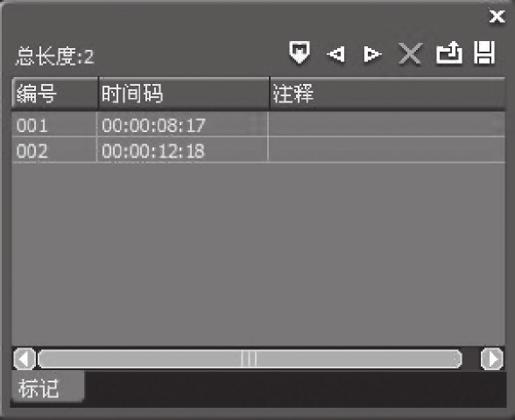
Task: Switch to the 标记 tab
Action: (48, 388)
